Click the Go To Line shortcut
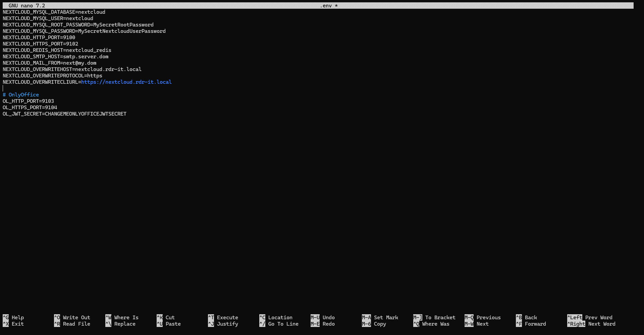Image resolution: width=644 pixels, height=335 pixels. point(283,324)
